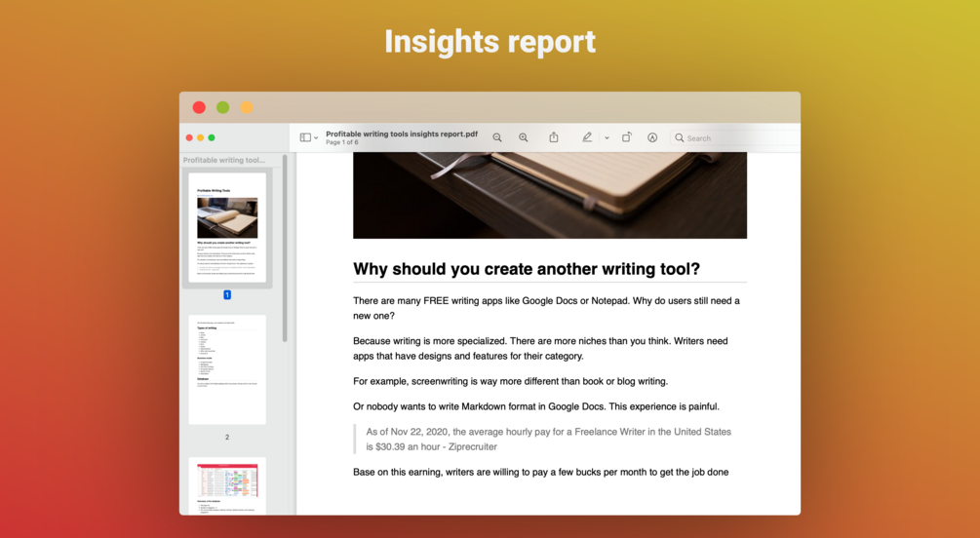Viewport: 980px width, 538px height.
Task: Click the page number 2 label in sidebar
Action: tap(227, 438)
